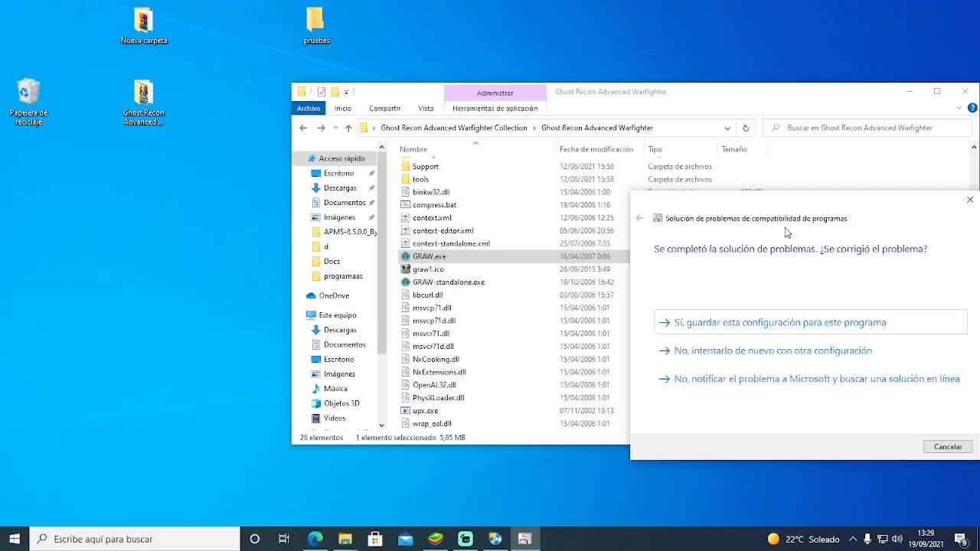Open Task View from taskbar
Screen dimensions: 980x551
pyautogui.click(x=284, y=539)
